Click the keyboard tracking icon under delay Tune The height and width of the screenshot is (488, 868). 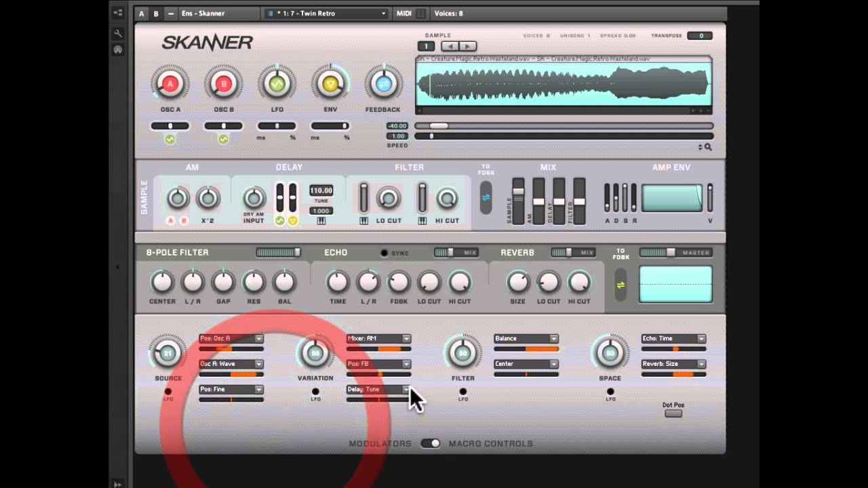point(321,221)
